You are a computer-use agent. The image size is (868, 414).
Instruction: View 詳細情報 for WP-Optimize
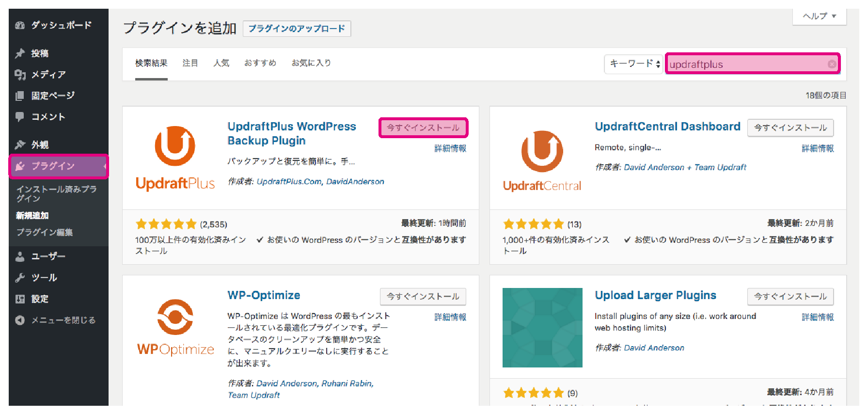450,317
